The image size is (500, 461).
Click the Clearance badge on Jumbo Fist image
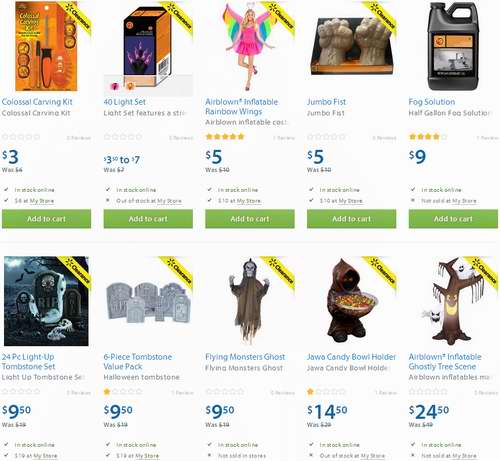(x=383, y=17)
